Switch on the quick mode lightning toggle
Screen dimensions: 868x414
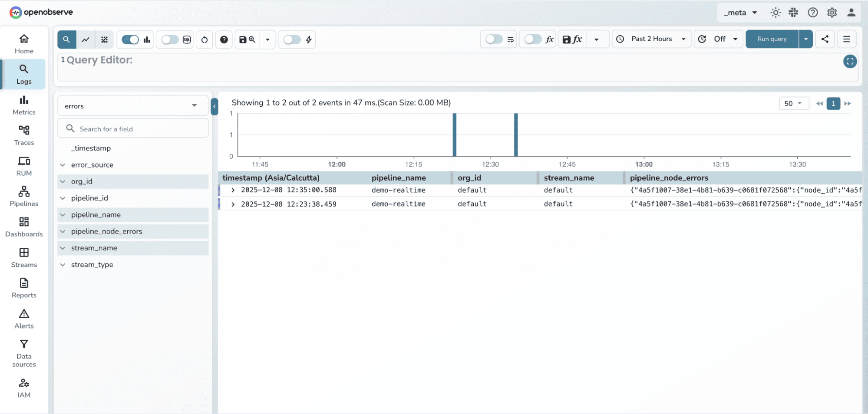coord(292,39)
